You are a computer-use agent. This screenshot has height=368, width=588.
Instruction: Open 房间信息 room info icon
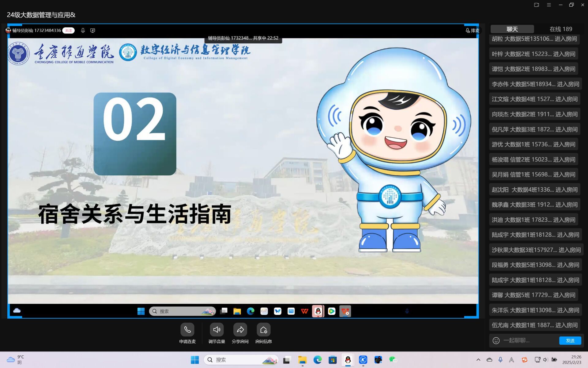263,330
